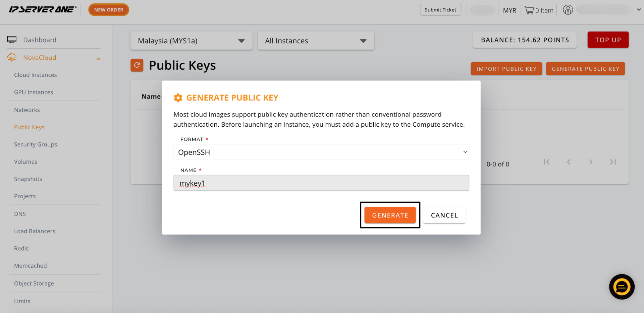Click CANCEL in the dialog
The height and width of the screenshot is (313, 644).
pos(444,215)
